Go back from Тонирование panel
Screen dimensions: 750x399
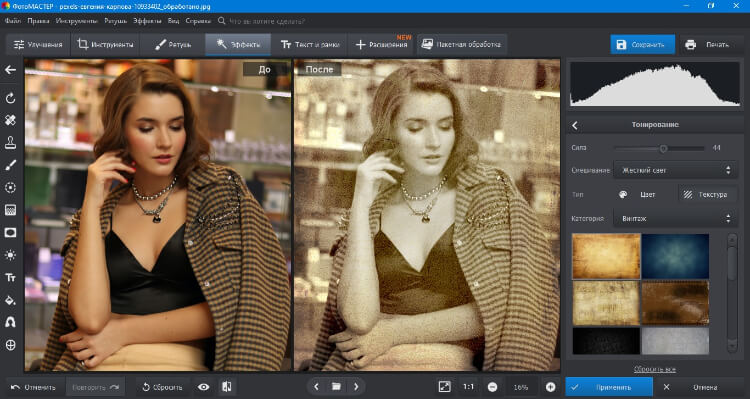tap(575, 125)
